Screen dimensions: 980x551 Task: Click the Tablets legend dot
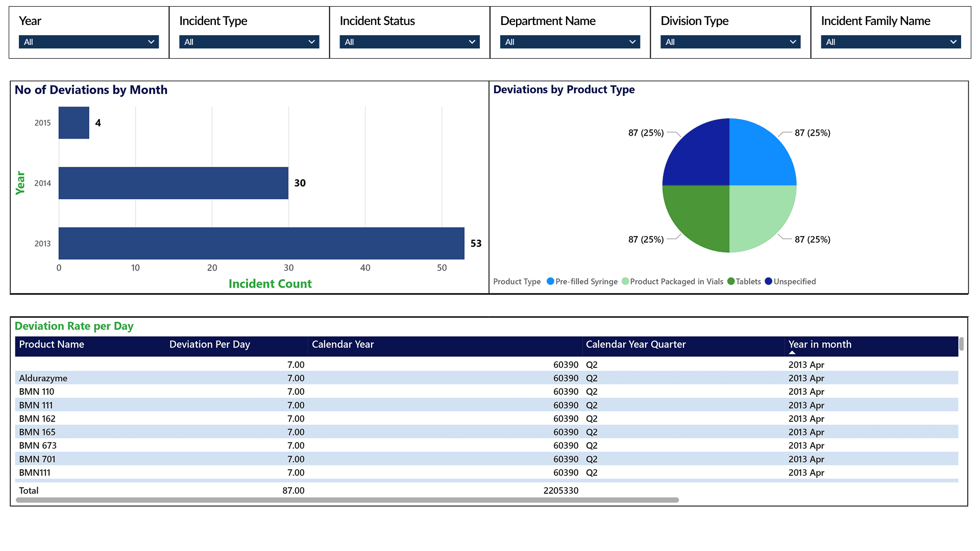731,281
